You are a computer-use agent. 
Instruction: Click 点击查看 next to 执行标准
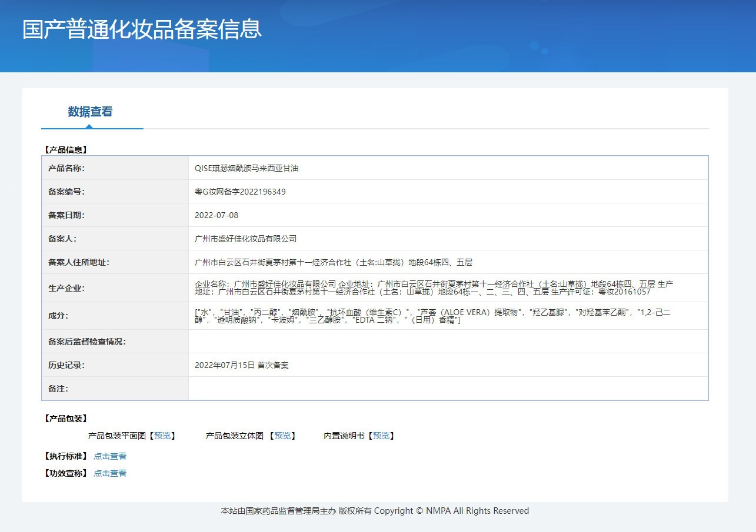coord(110,456)
